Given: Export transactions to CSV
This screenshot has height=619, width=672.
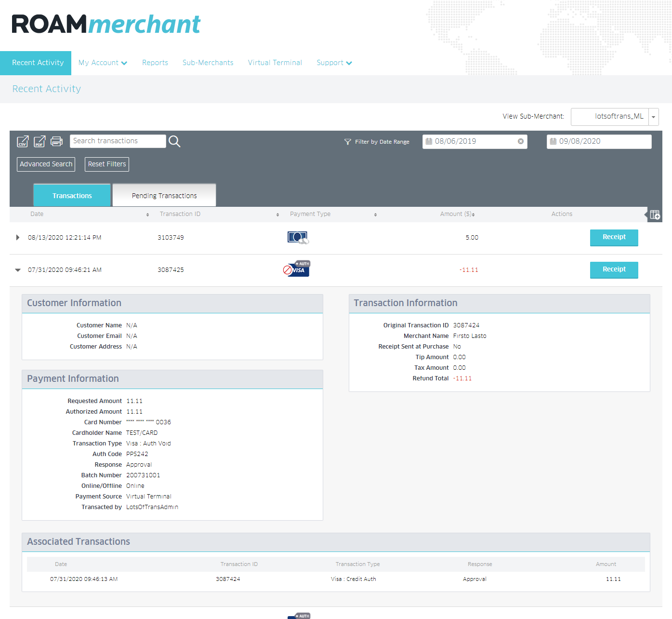Looking at the screenshot, I should 23,141.
